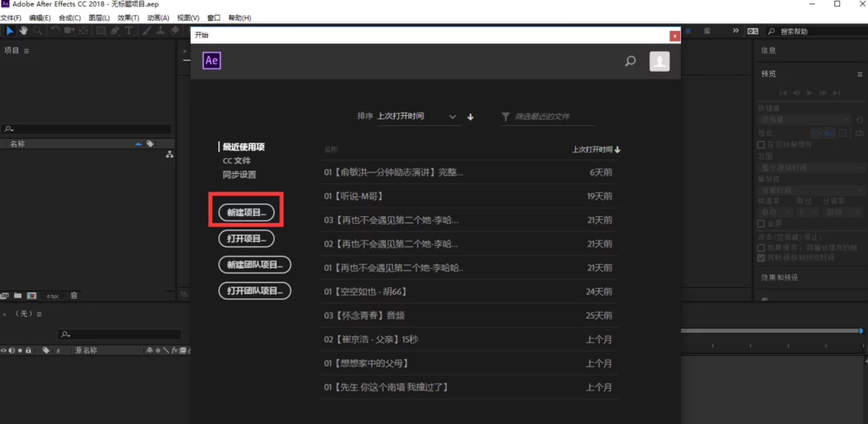
Task: Click the search icon in Start dialog
Action: point(631,62)
